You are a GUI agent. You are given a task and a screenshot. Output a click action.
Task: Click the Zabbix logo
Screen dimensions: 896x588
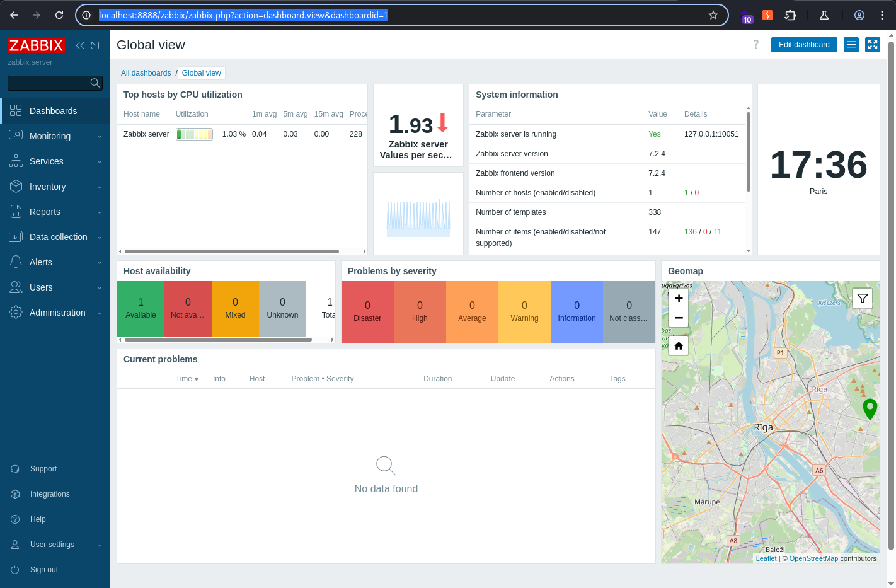point(36,45)
